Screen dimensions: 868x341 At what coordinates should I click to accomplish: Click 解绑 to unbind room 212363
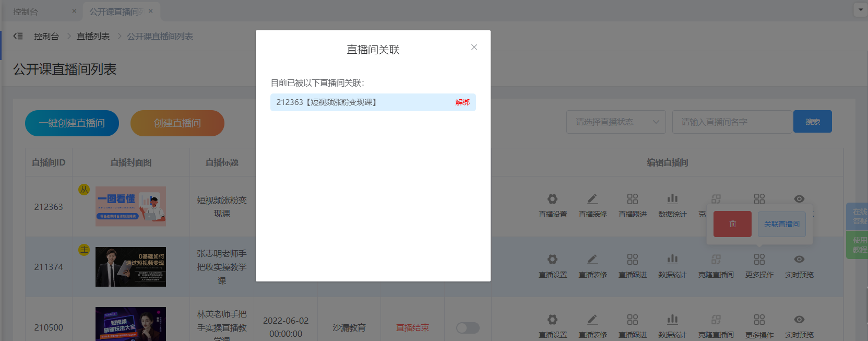pos(462,102)
